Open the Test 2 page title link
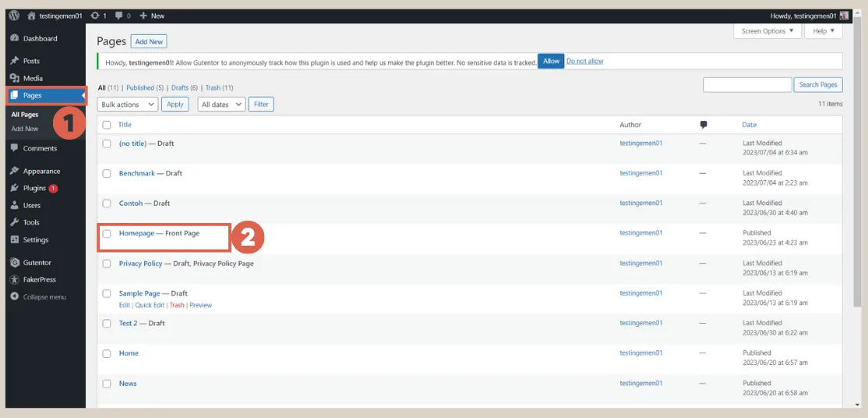The height and width of the screenshot is (418, 868). tap(128, 323)
